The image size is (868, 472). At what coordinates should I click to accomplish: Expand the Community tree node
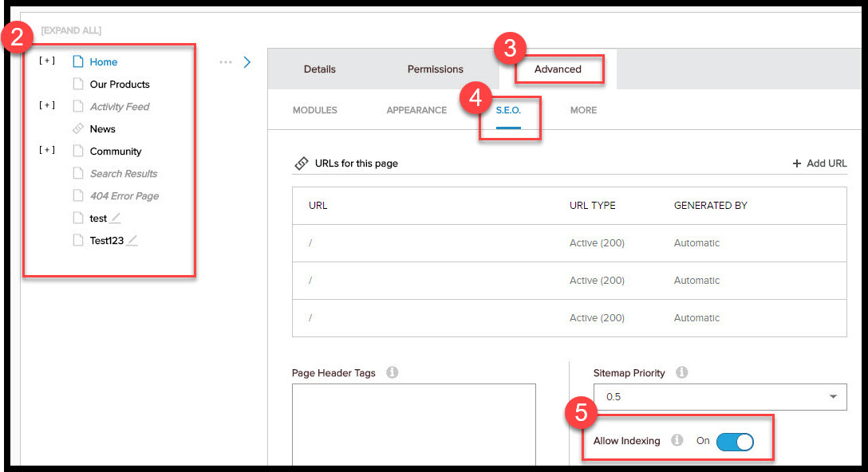47,150
